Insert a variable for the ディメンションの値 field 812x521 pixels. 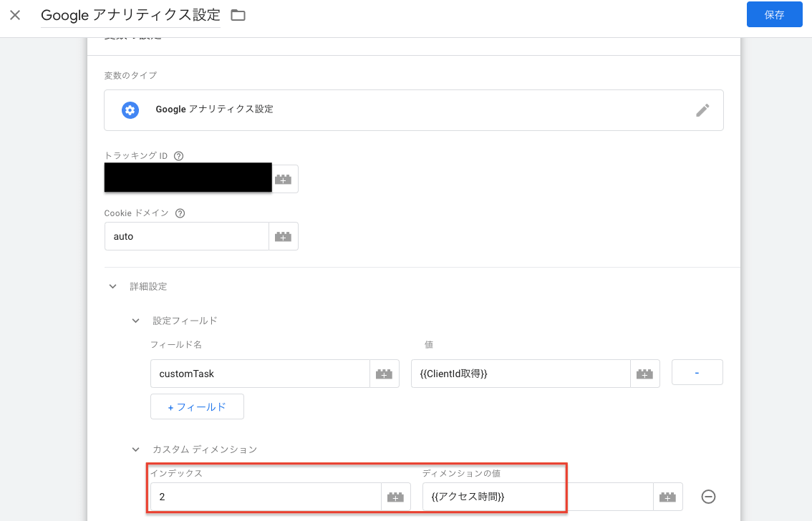point(667,497)
